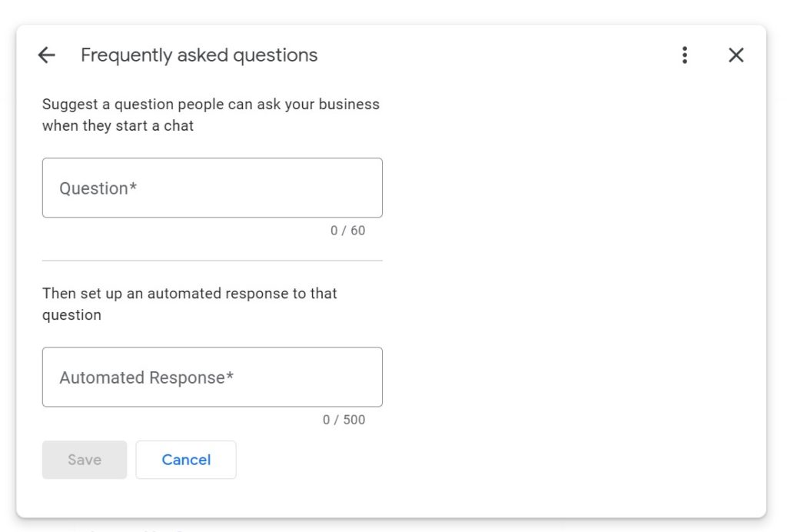Click the Cancel button

[x=186, y=460]
